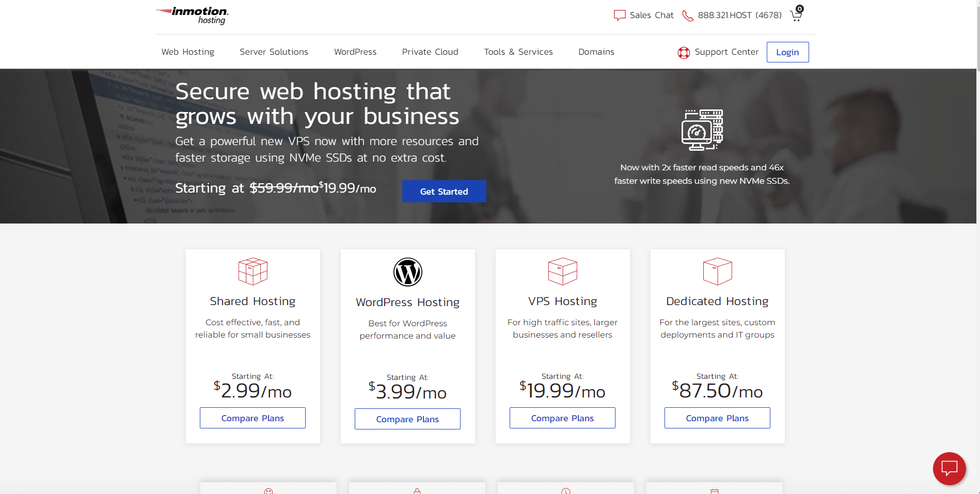Click the VPS Hosting heading
The height and width of the screenshot is (494, 980).
click(562, 301)
